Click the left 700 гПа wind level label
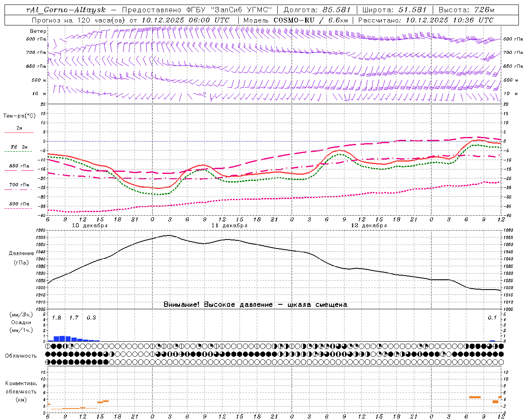This screenshot has height=420, width=525. tap(36, 52)
